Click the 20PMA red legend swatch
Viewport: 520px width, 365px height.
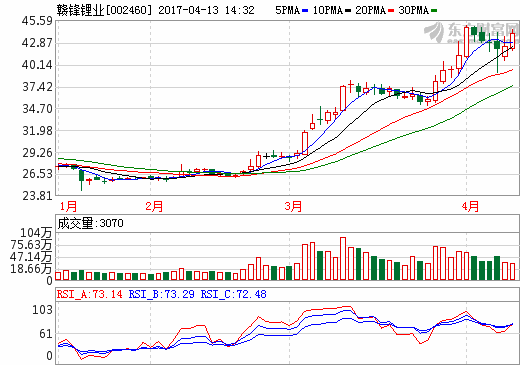[x=391, y=11]
